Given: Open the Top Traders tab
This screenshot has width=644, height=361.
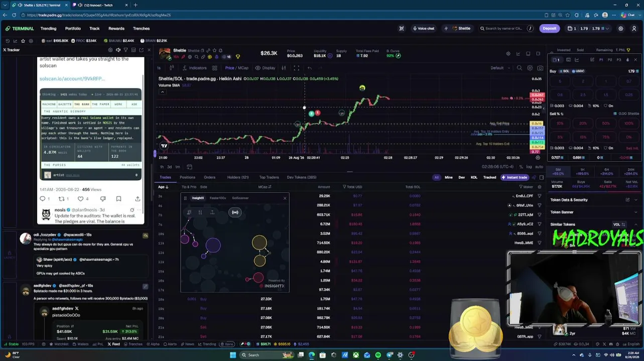Looking at the screenshot, I should (269, 177).
